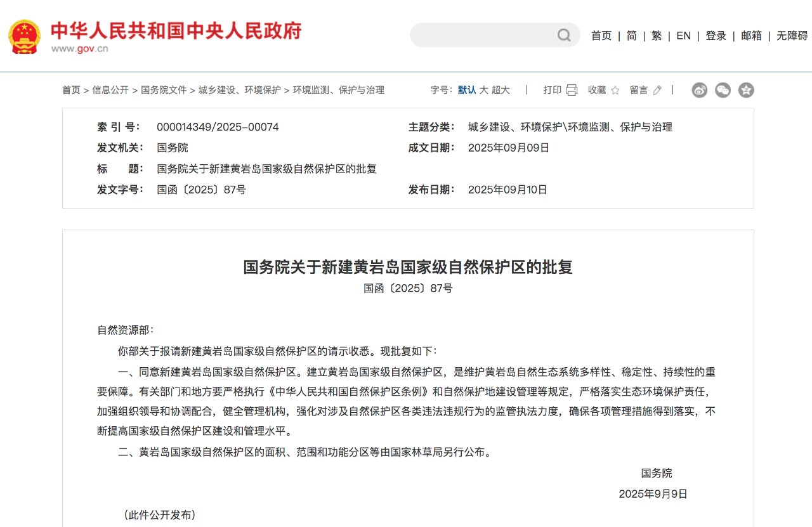The image size is (812, 527).
Task: Click the 发布日期 value 2025年09月10日
Action: (x=507, y=190)
